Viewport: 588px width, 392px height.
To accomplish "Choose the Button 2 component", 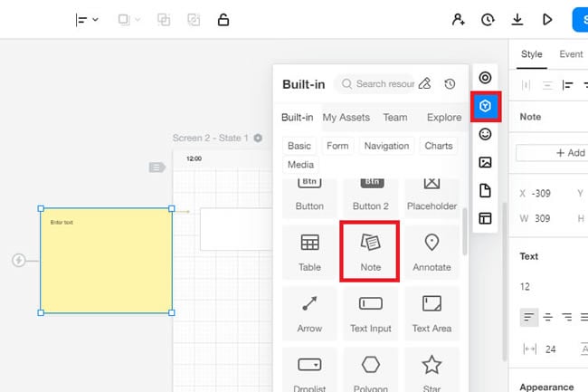I will point(371,198).
